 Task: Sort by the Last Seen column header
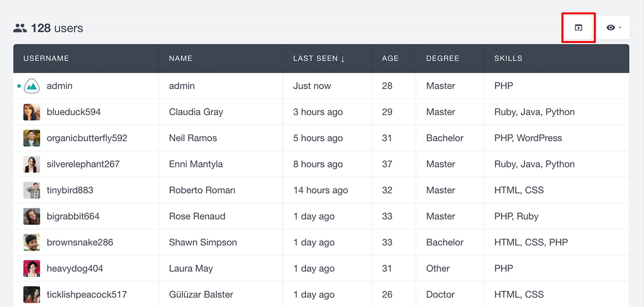pyautogui.click(x=315, y=58)
